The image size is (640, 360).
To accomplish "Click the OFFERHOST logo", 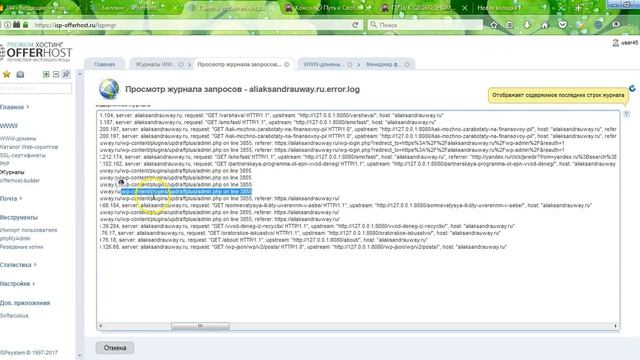I will (36, 52).
